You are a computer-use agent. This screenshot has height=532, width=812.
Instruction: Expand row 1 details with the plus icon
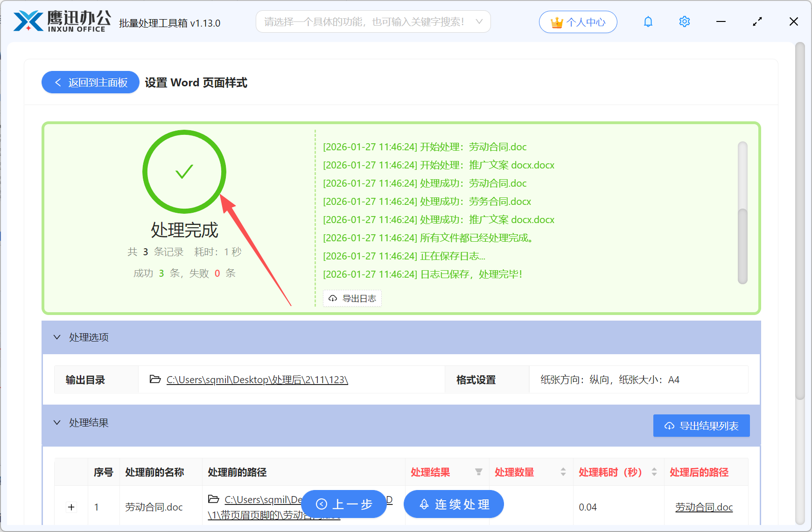(x=71, y=507)
